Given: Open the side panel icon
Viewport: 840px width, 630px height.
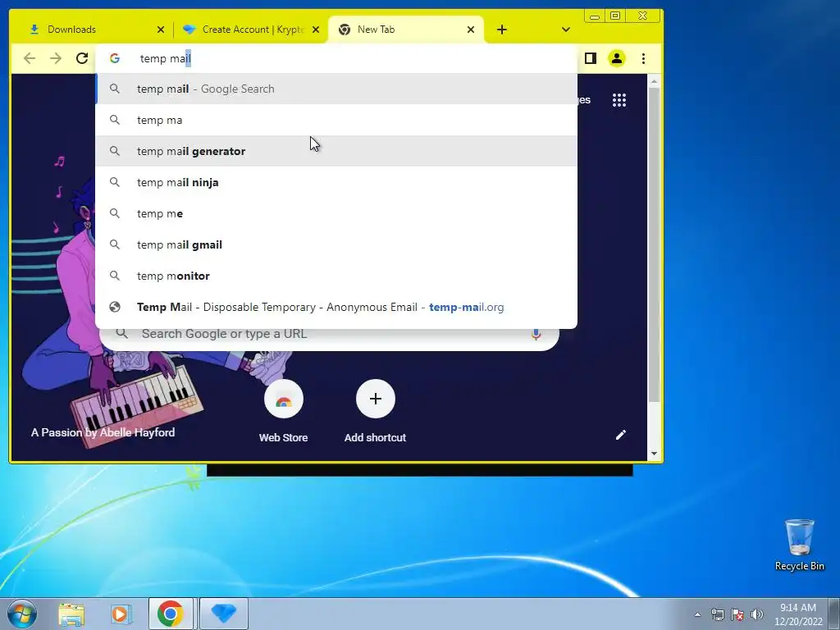Looking at the screenshot, I should coord(591,58).
